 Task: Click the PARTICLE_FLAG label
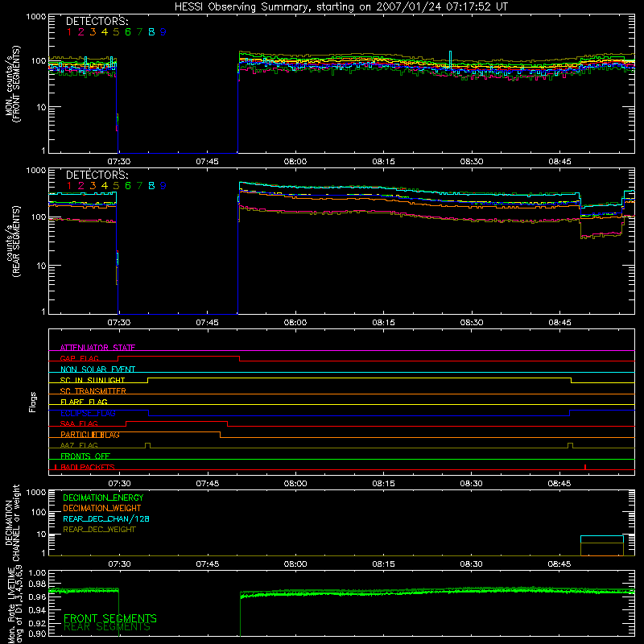click(x=90, y=435)
